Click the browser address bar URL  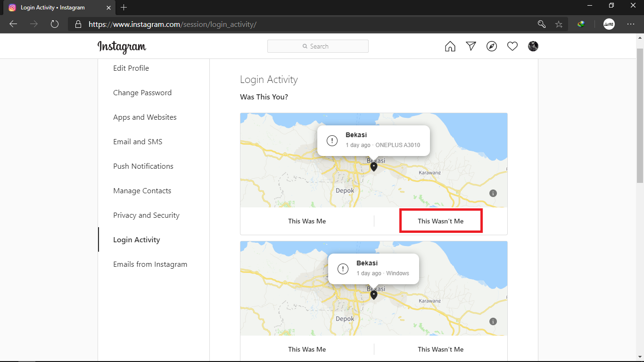[x=173, y=24]
